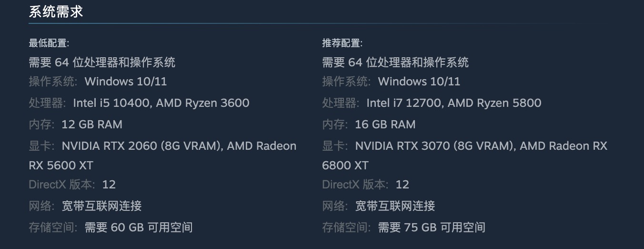Click the 需要 60 GB 可用空间 storage text

(x=139, y=228)
